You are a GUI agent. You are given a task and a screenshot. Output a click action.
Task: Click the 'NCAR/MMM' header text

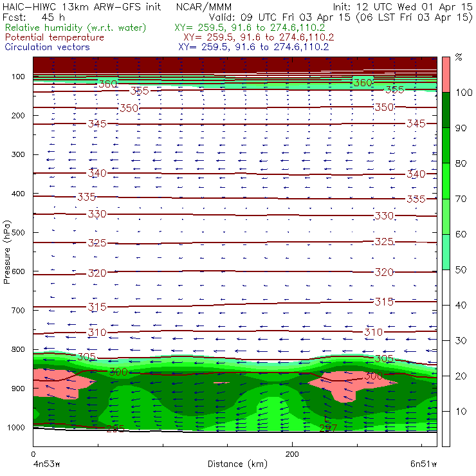pos(204,6)
